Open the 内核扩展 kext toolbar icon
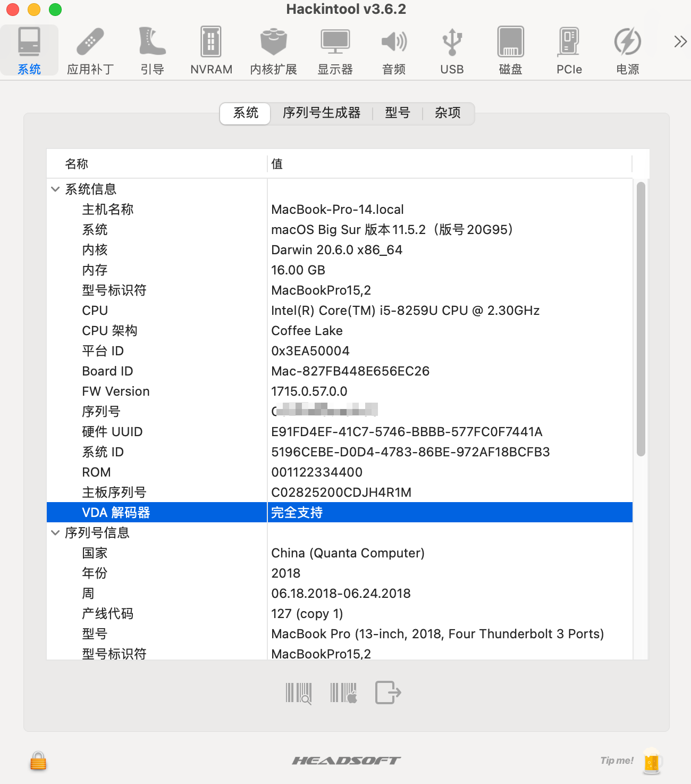Image resolution: width=691 pixels, height=784 pixels. point(273,51)
